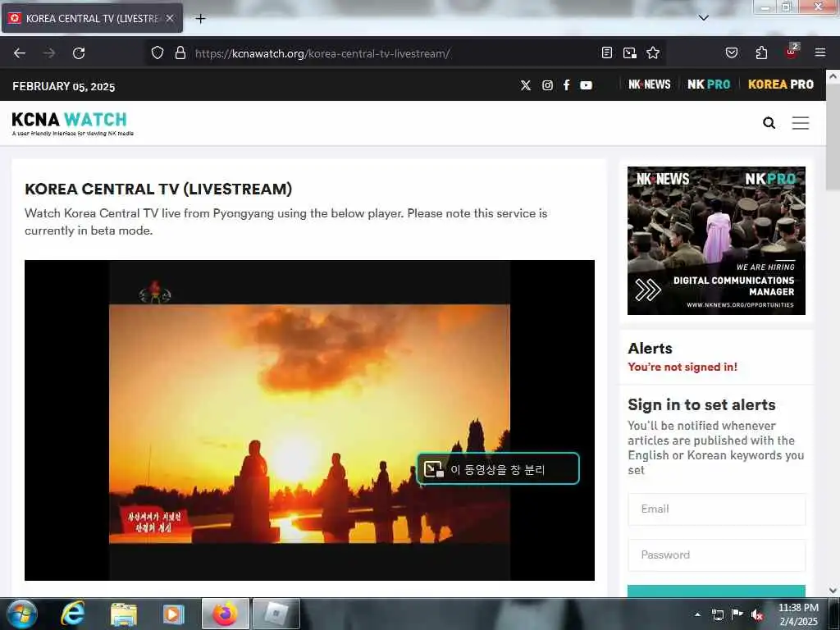Launch Internet Explorer from the taskbar
Viewport: 840px width, 630px height.
coord(73,614)
